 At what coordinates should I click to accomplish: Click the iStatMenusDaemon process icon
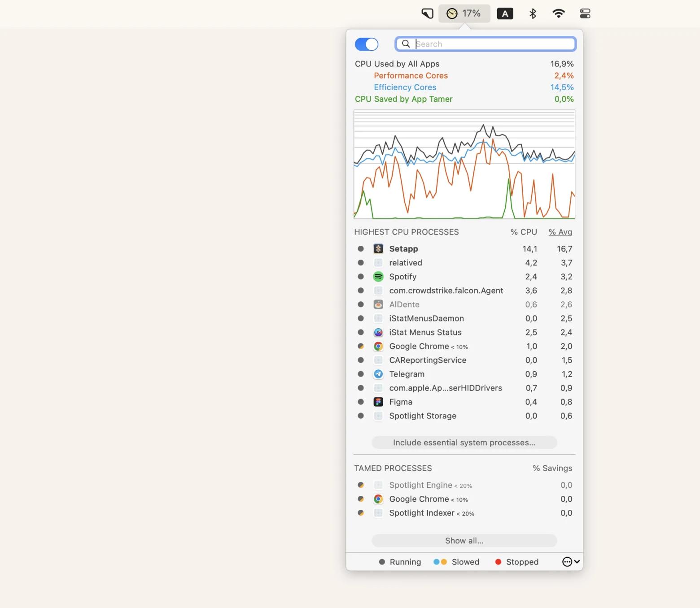pyautogui.click(x=378, y=318)
